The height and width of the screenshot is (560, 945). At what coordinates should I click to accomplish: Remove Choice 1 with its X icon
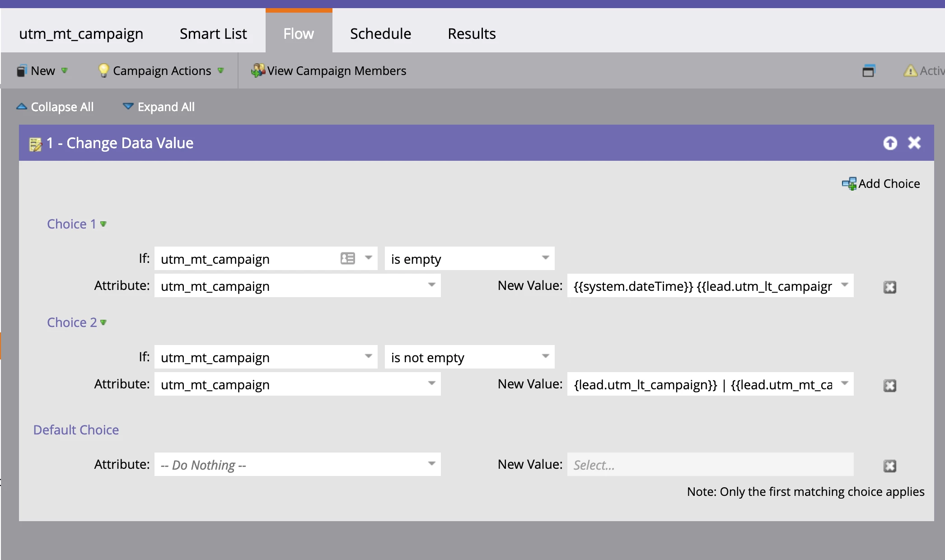(x=889, y=287)
